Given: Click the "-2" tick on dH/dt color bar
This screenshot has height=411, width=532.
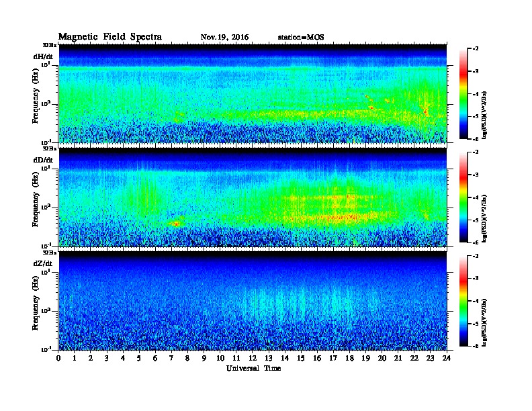Looking at the screenshot, I should point(476,49).
